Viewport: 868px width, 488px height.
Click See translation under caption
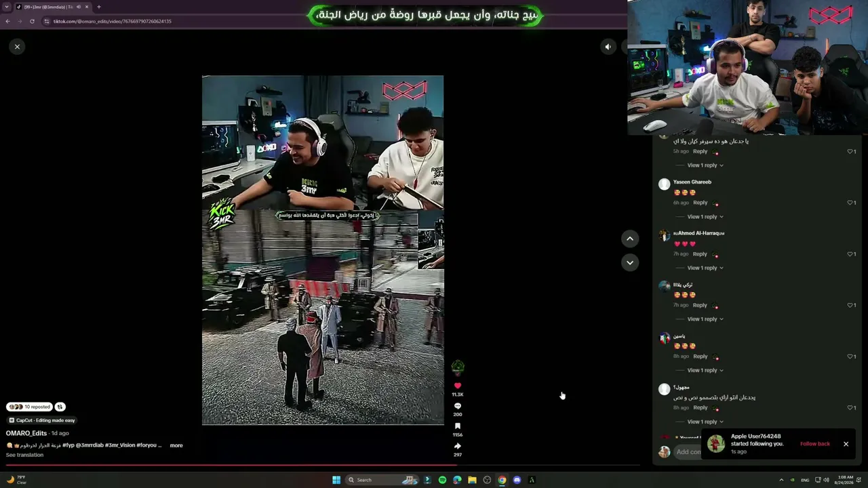point(24,455)
